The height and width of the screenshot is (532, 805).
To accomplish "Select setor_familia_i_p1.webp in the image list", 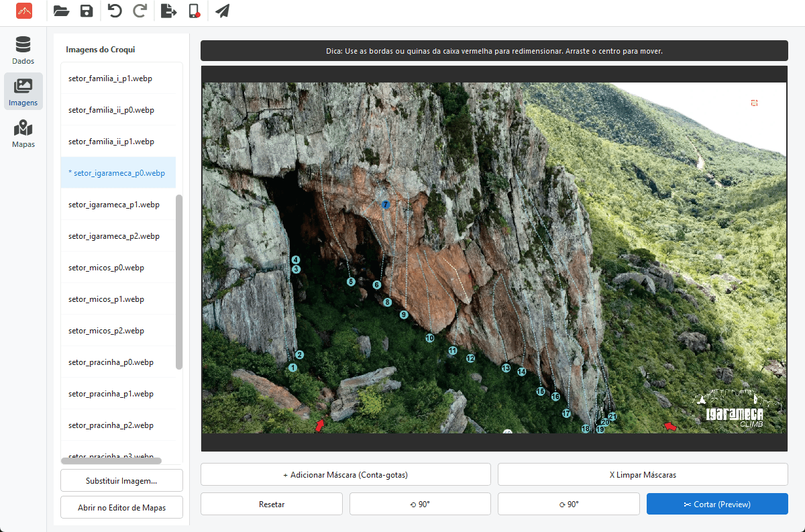I will click(118, 78).
